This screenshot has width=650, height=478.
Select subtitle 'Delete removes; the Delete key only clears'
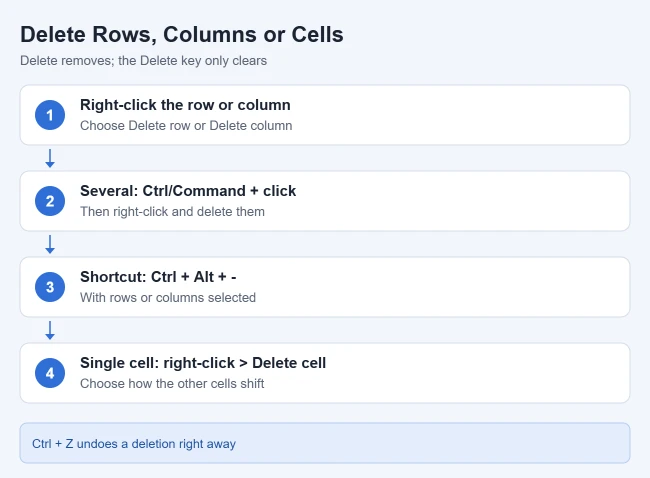(x=143, y=61)
